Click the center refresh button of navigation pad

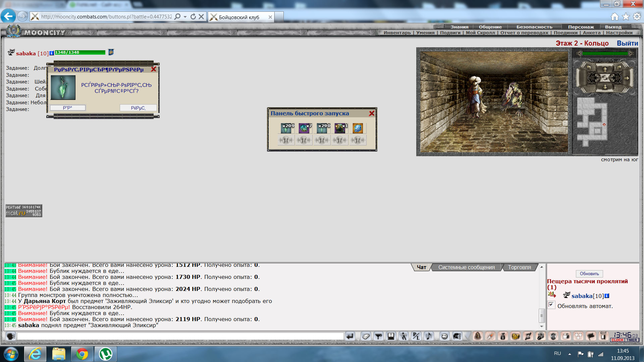(605, 78)
